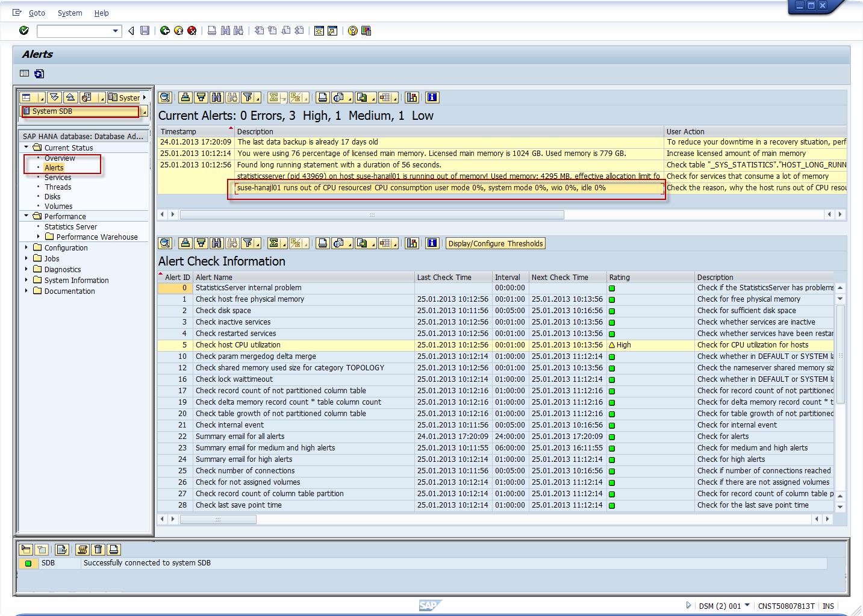
Task: Click the Print icon in the main toolbar
Action: (212, 31)
